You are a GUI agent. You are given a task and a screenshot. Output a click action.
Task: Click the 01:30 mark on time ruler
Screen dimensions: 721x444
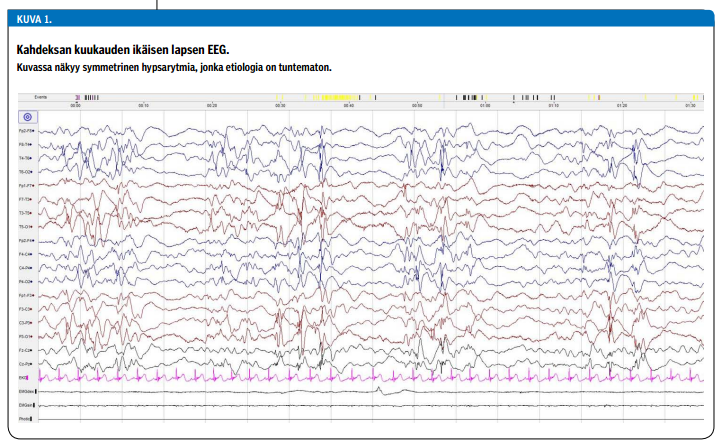pyautogui.click(x=690, y=104)
